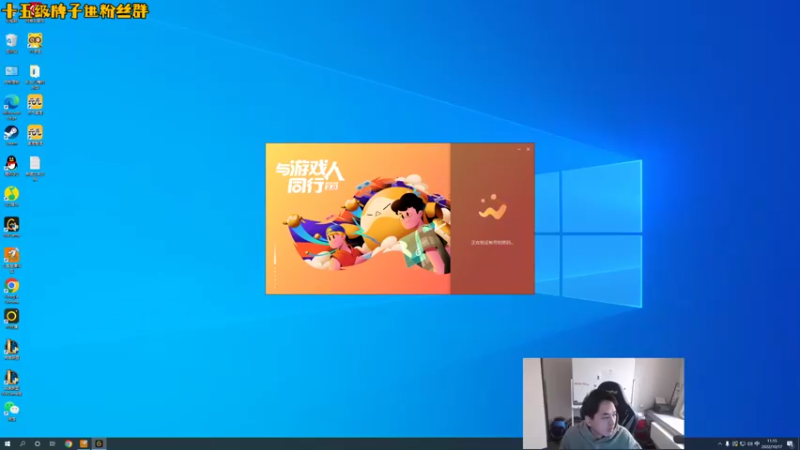Launch Google Chrome from the desktop
The width and height of the screenshot is (800, 450).
pos(11,289)
